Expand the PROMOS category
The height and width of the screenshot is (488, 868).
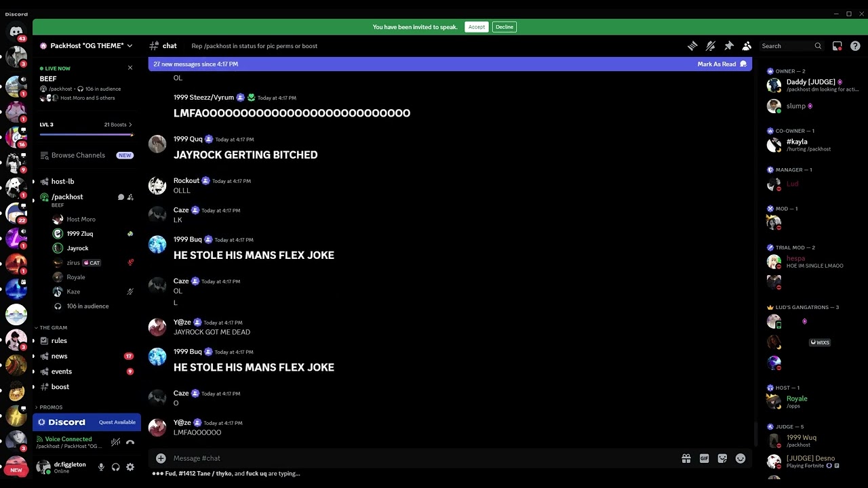pyautogui.click(x=51, y=407)
